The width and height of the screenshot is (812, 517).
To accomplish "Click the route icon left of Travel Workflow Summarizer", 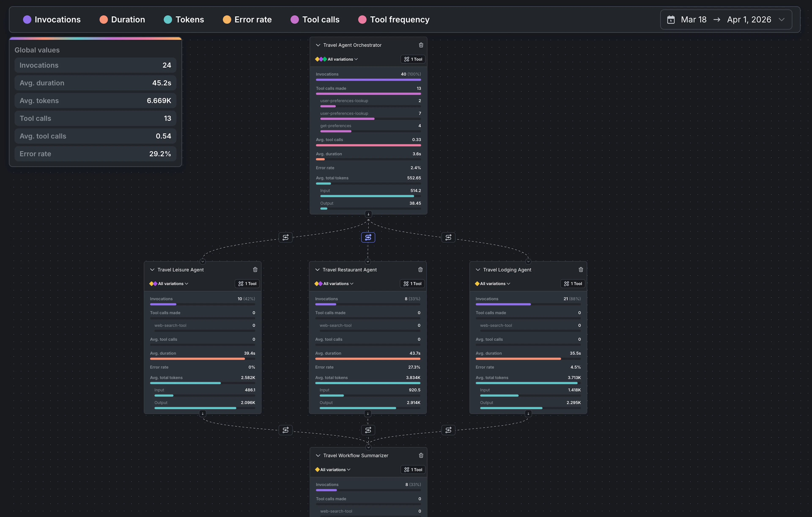I will click(x=285, y=430).
